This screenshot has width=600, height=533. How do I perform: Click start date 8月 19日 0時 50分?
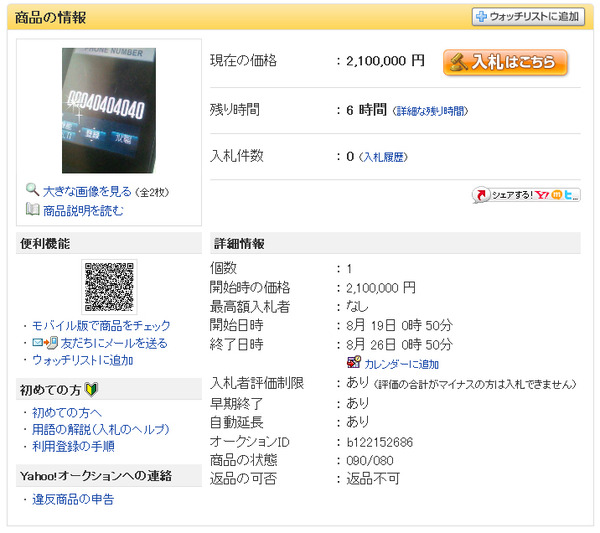[x=399, y=326]
